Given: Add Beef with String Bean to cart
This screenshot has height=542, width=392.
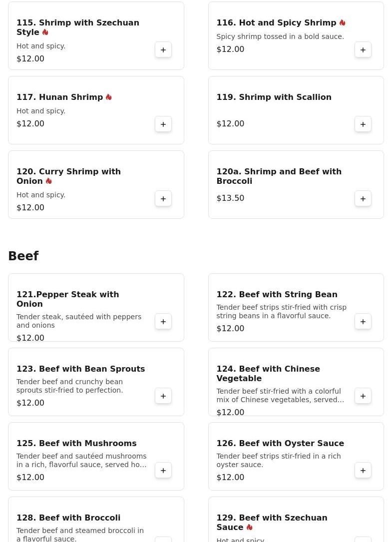Looking at the screenshot, I should coord(363,322).
